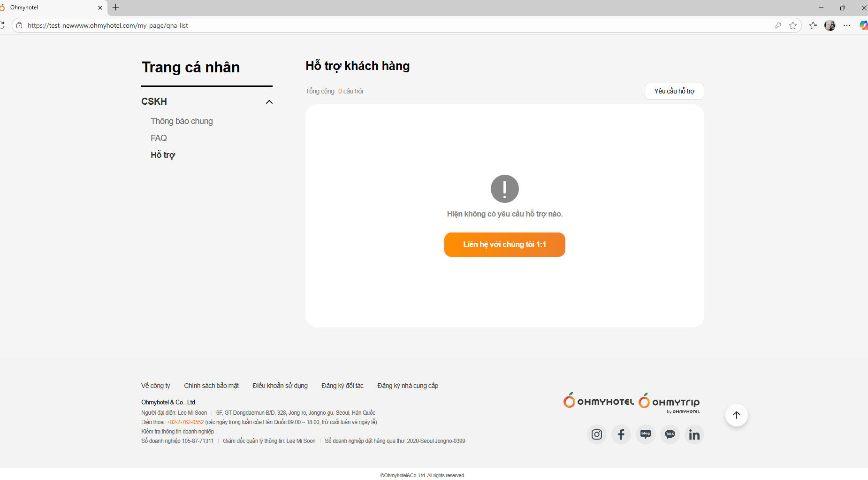Click the exclamation mark empty-state icon
The image size is (868, 480).
pyautogui.click(x=505, y=189)
